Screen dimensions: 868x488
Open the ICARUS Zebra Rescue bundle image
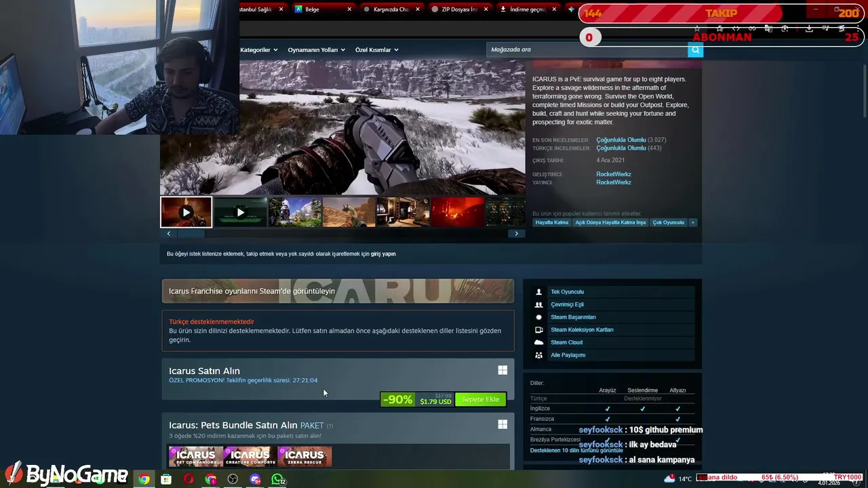[304, 456]
